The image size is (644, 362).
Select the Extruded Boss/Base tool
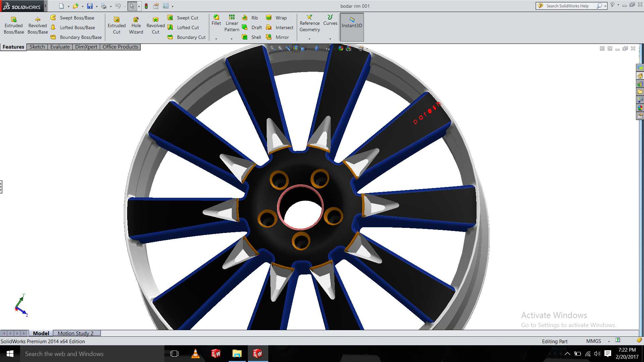[x=14, y=25]
